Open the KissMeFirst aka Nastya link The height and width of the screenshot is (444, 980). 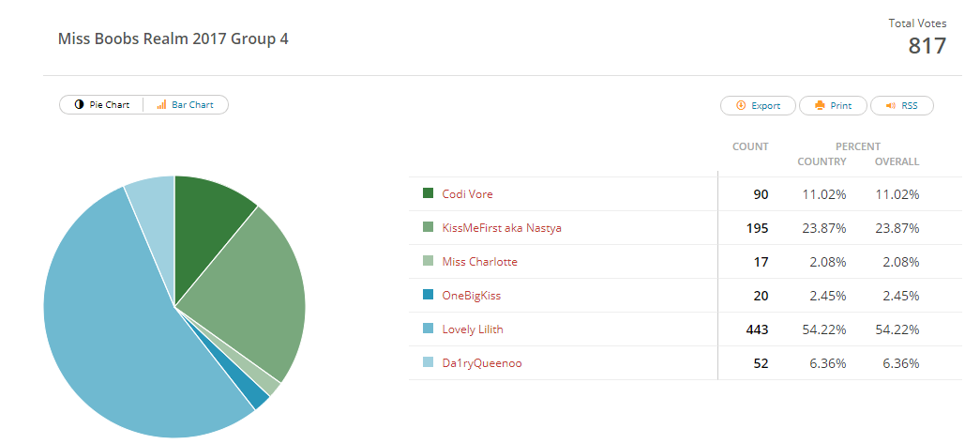tap(502, 227)
